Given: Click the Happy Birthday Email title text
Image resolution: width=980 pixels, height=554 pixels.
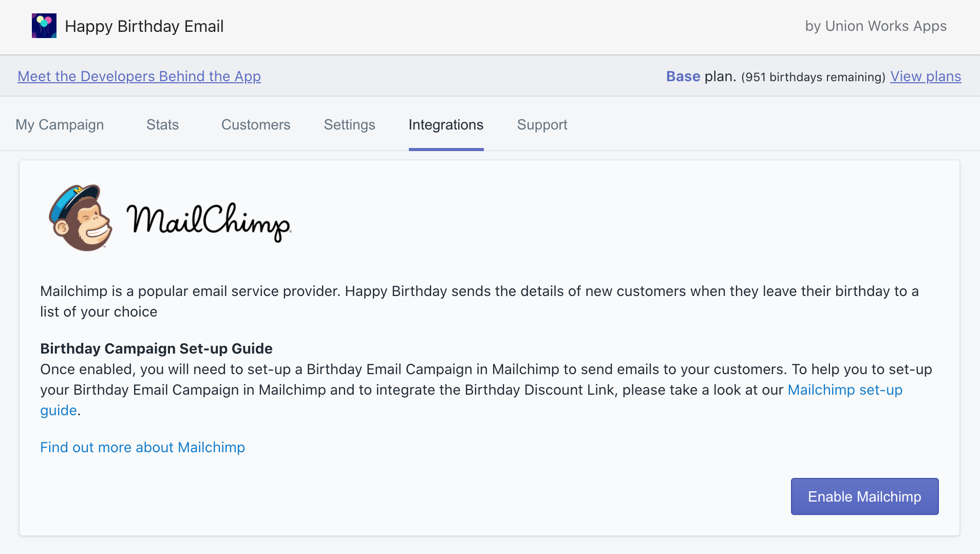Looking at the screenshot, I should [x=144, y=26].
